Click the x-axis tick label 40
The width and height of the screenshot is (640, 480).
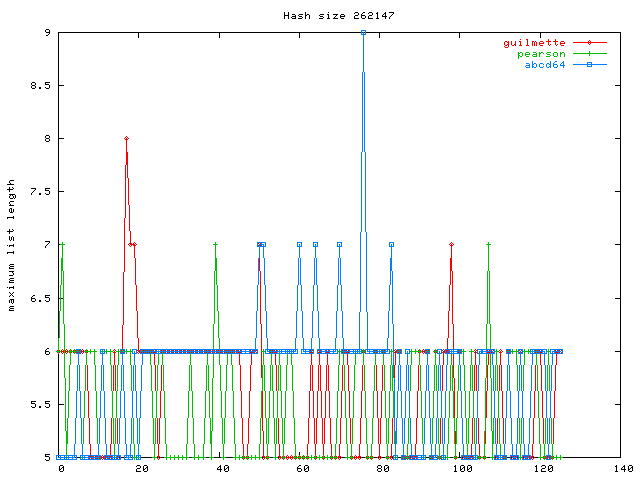(222, 469)
